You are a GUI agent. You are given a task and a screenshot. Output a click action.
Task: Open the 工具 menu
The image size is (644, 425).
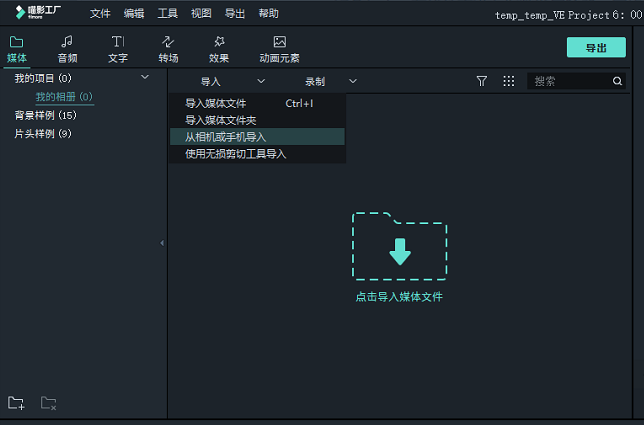click(168, 14)
